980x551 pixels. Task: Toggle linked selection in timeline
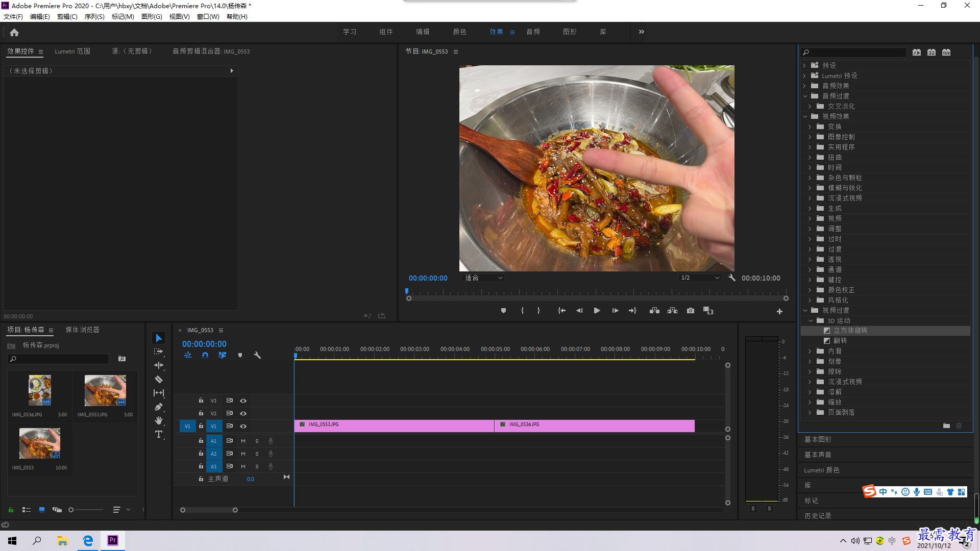click(223, 355)
